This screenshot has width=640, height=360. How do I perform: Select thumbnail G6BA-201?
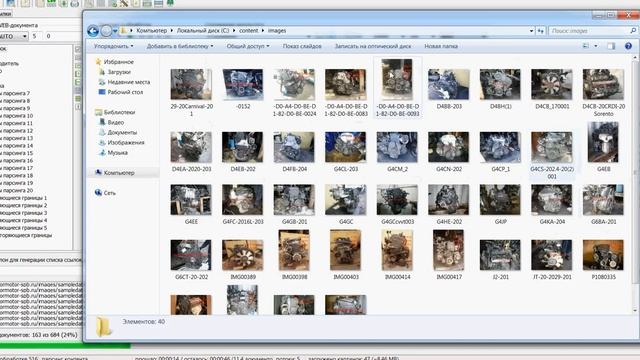tap(603, 200)
